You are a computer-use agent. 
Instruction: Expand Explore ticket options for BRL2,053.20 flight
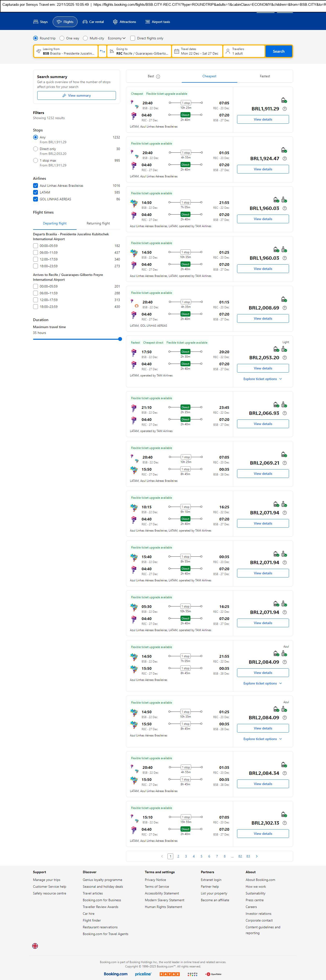point(262,379)
